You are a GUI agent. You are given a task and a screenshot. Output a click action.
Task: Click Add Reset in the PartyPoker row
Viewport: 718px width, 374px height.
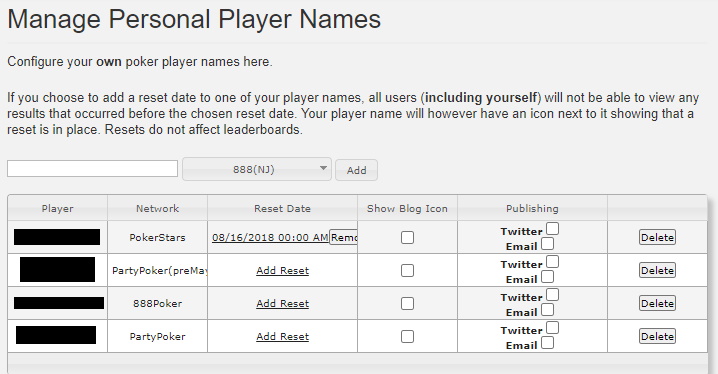283,336
